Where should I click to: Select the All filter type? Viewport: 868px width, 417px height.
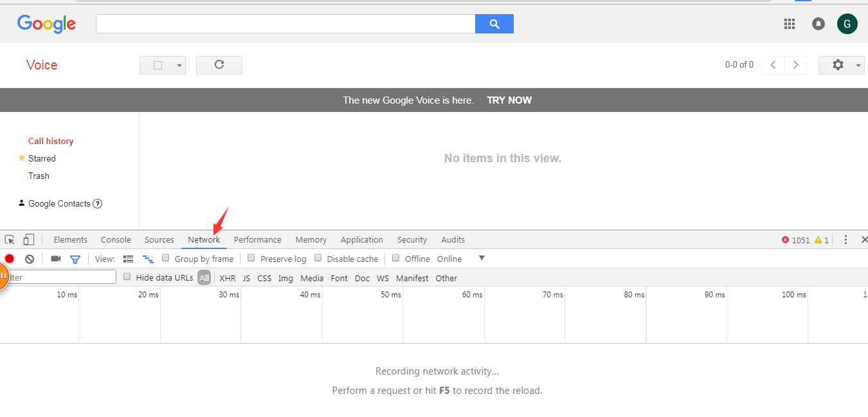tap(204, 278)
